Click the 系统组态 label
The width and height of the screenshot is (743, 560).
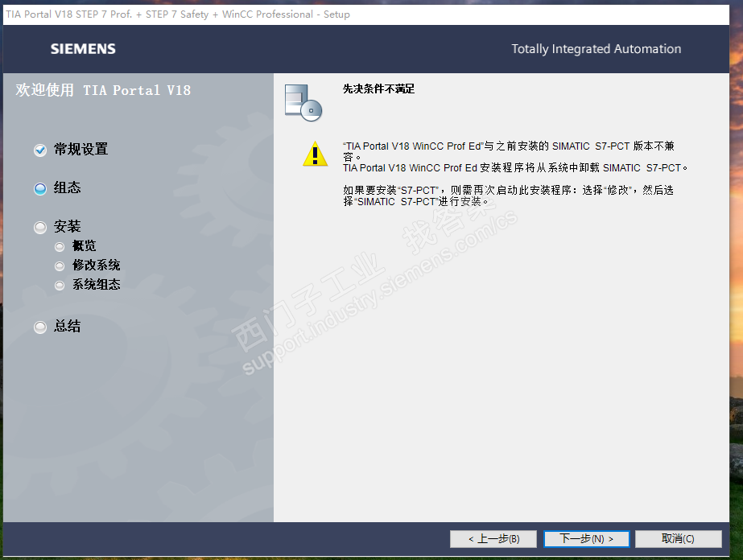pyautogui.click(x=96, y=284)
